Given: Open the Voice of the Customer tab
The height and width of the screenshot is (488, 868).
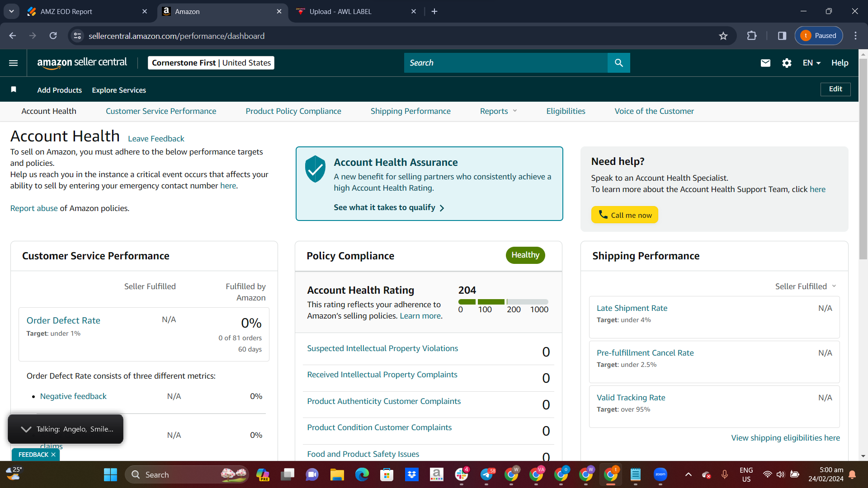Looking at the screenshot, I should [654, 111].
